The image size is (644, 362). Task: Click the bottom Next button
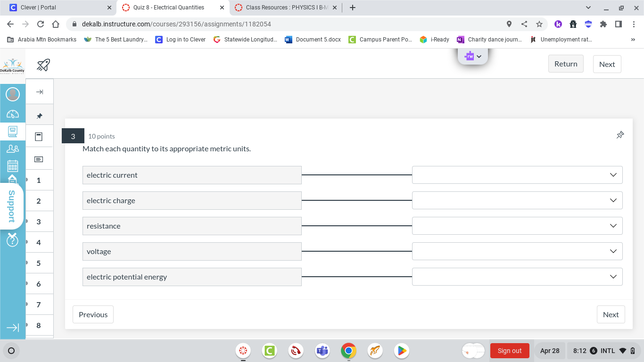pos(611,314)
